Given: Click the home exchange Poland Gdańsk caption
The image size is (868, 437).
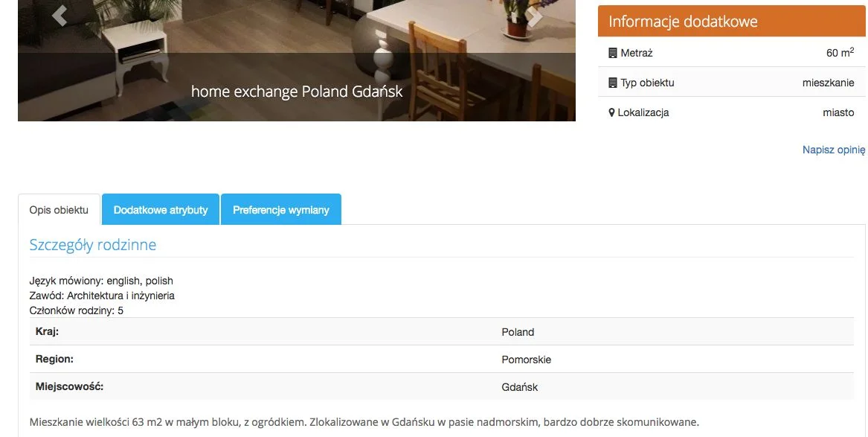Looking at the screenshot, I should 297,92.
